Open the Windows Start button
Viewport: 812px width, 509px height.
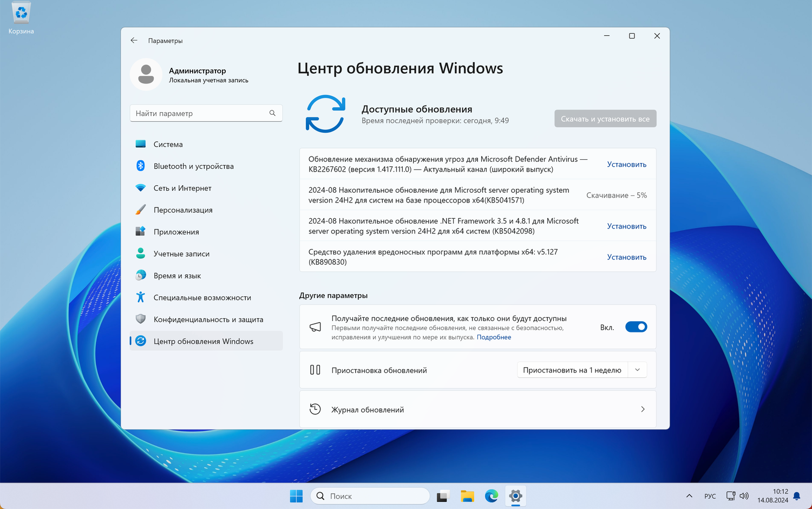297,496
